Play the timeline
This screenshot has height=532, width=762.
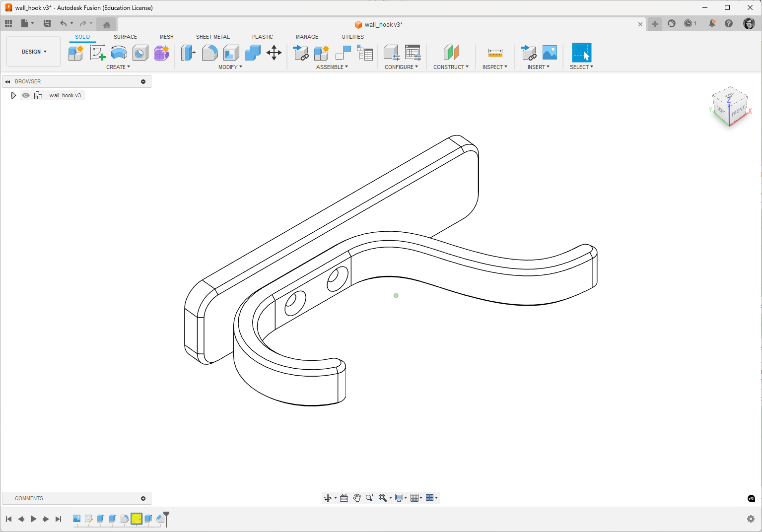click(x=33, y=519)
